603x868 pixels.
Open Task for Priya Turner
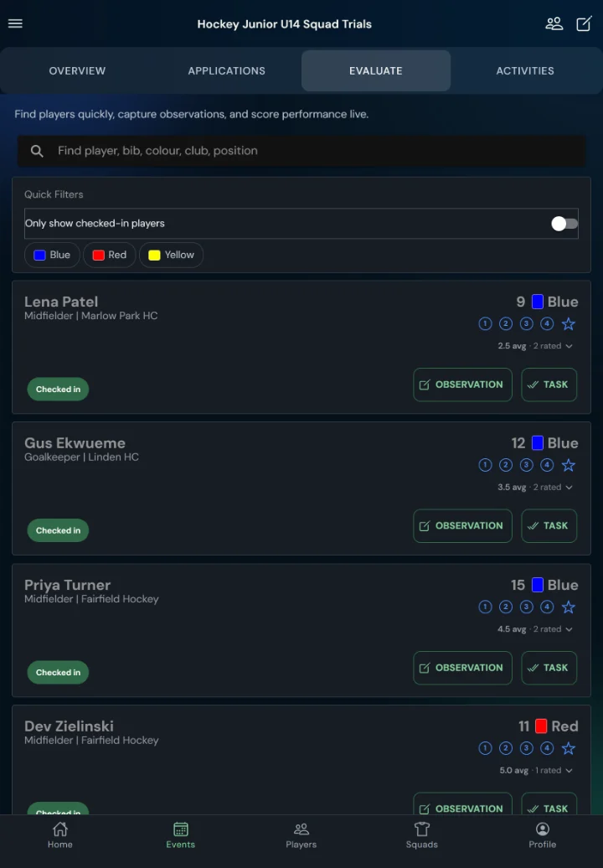point(549,668)
